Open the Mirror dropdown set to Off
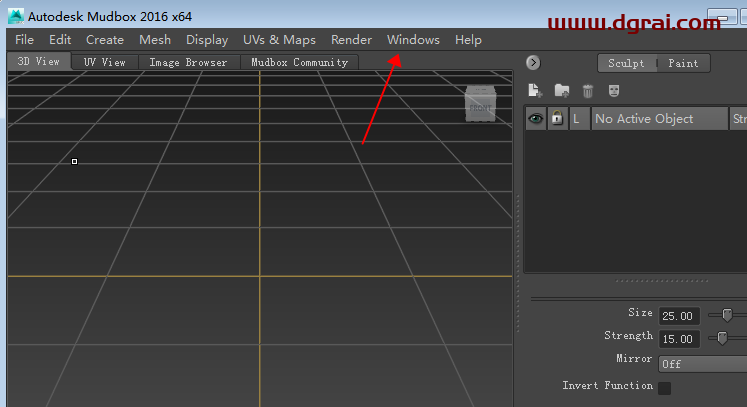The width and height of the screenshot is (747, 407). (702, 364)
